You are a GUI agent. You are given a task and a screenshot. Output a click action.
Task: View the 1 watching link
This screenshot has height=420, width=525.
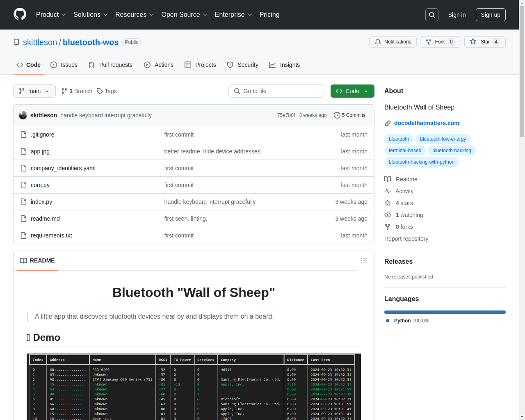(404, 215)
